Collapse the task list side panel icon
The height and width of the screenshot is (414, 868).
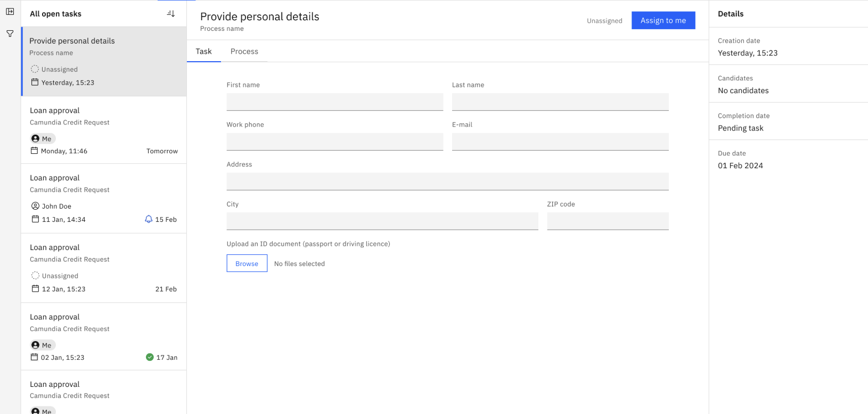(10, 11)
